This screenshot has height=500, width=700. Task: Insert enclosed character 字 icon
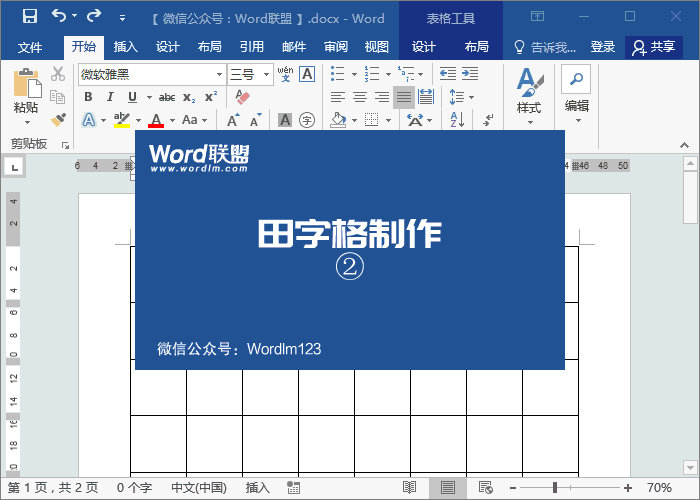click(307, 120)
